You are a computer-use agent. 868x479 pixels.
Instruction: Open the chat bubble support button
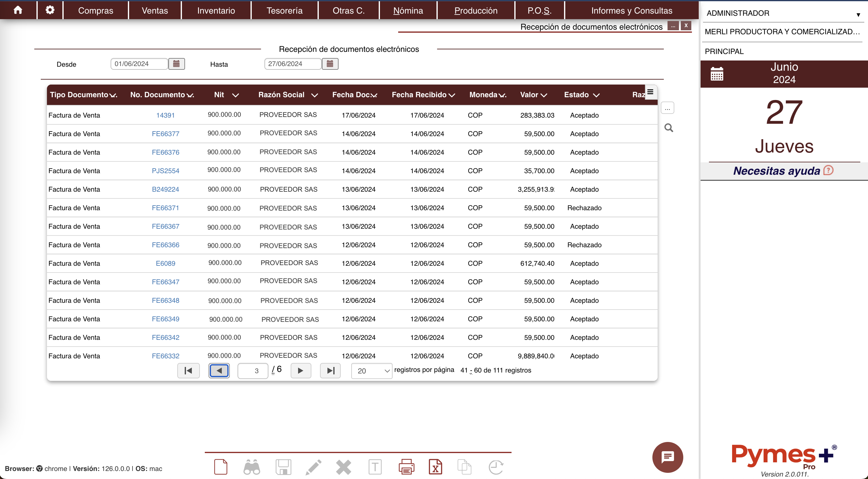(x=668, y=457)
